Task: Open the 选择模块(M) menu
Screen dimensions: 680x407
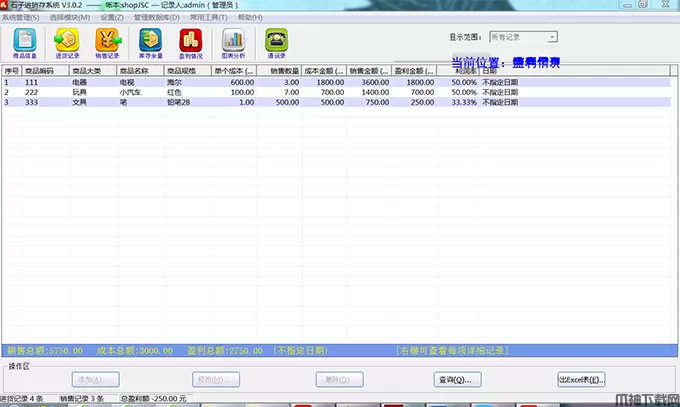Action: (70, 17)
